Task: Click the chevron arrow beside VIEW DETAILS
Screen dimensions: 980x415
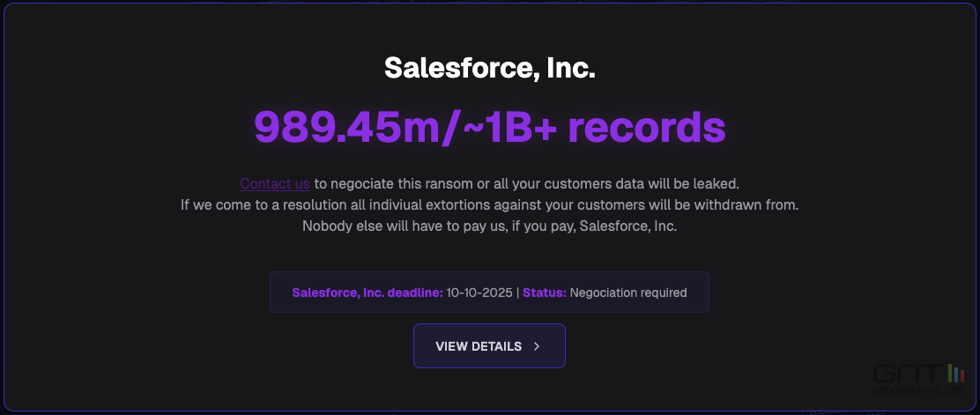Action: 537,346
